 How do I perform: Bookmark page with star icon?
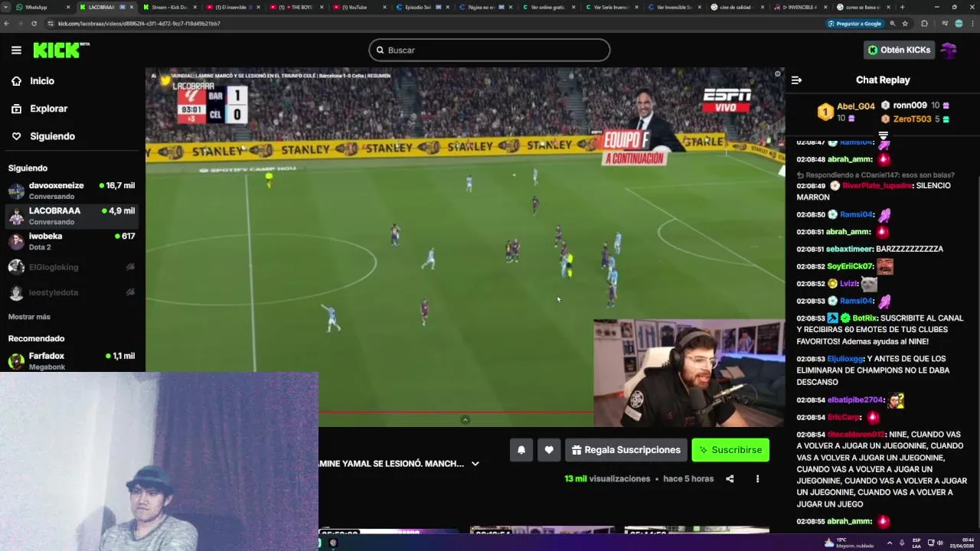[905, 24]
